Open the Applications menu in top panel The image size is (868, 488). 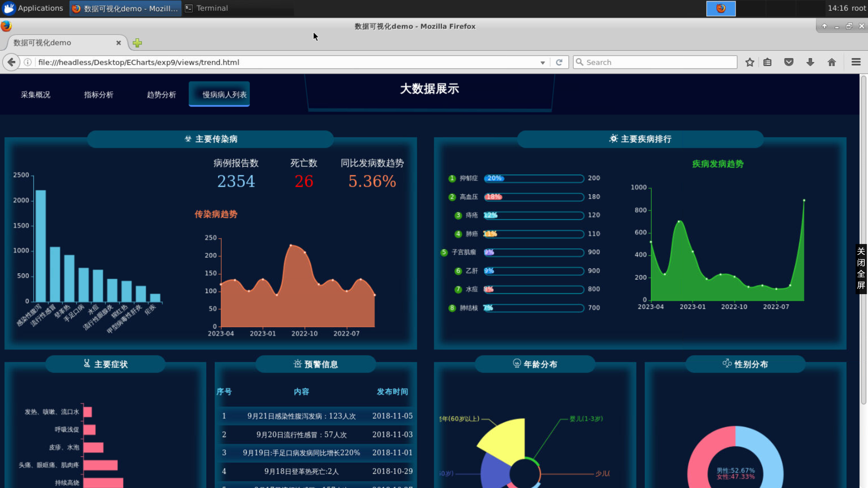click(33, 8)
